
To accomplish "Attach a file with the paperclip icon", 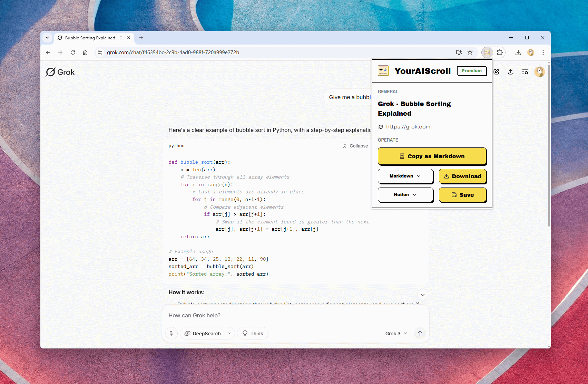I will (x=171, y=333).
